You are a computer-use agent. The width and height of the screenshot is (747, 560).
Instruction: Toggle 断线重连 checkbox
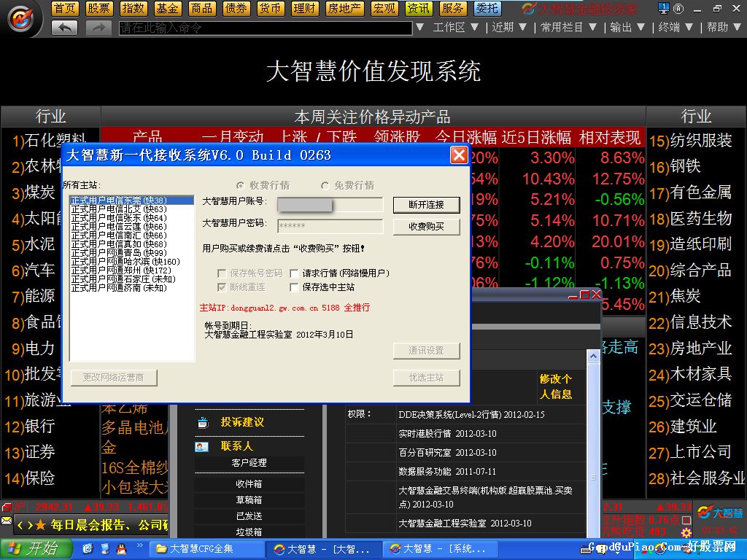tap(222, 287)
